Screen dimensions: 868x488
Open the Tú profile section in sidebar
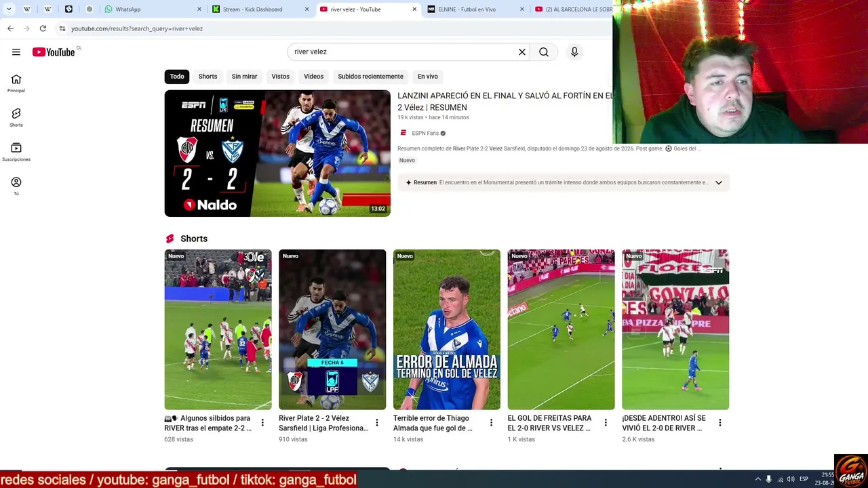pos(16,186)
